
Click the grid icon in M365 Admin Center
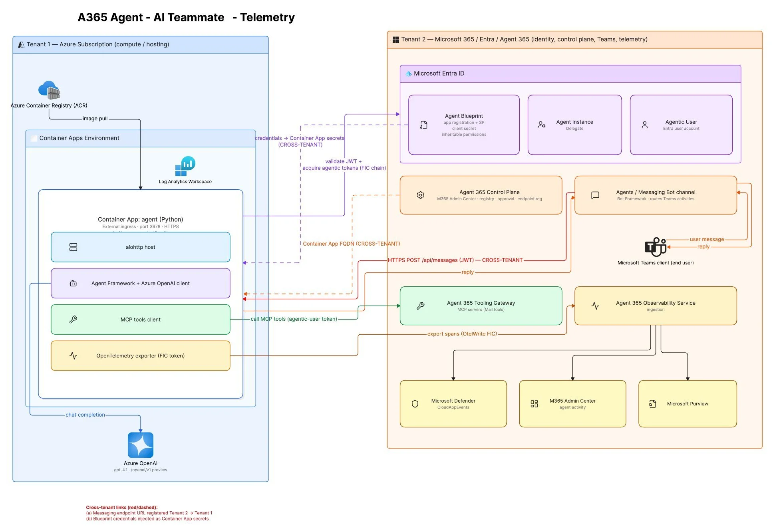[x=534, y=404]
